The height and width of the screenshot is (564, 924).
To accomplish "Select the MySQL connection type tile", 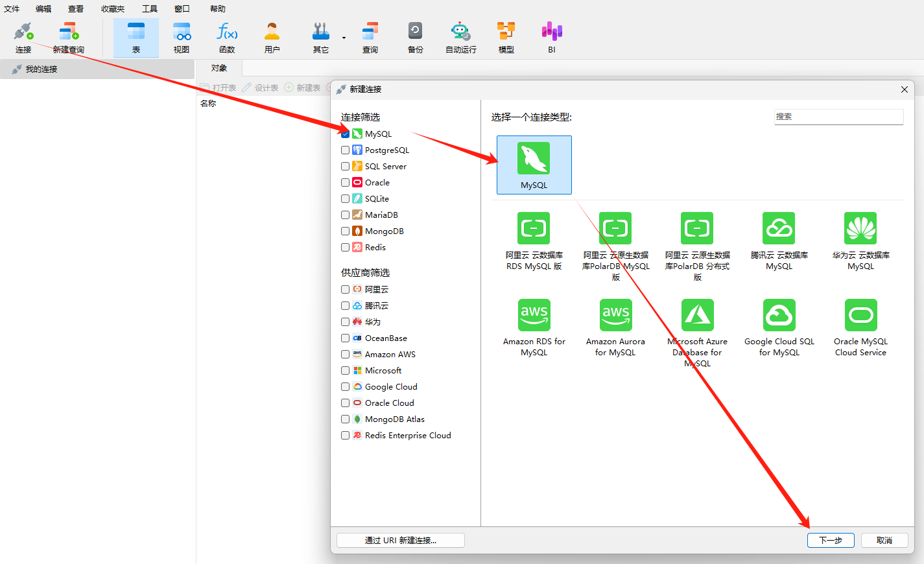I will point(534,165).
